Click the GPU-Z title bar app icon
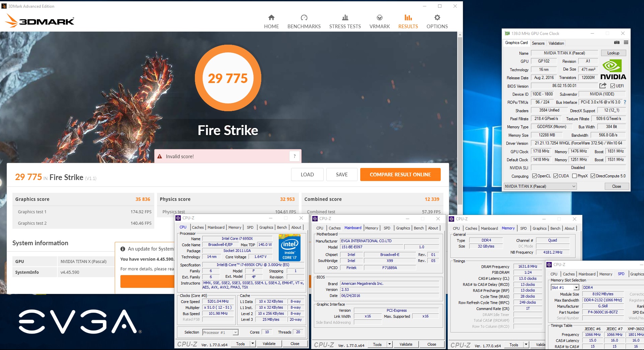644x350 pixels. point(507,34)
